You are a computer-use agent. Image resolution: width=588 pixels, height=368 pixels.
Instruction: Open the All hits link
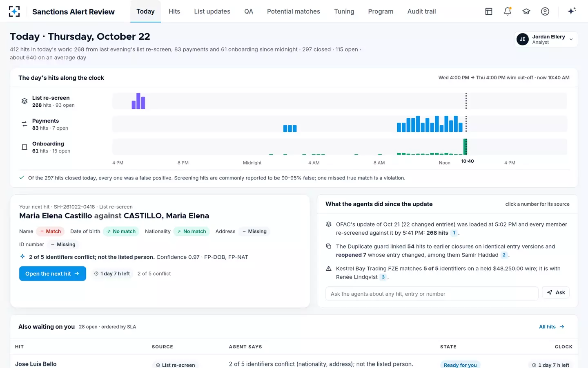click(552, 327)
